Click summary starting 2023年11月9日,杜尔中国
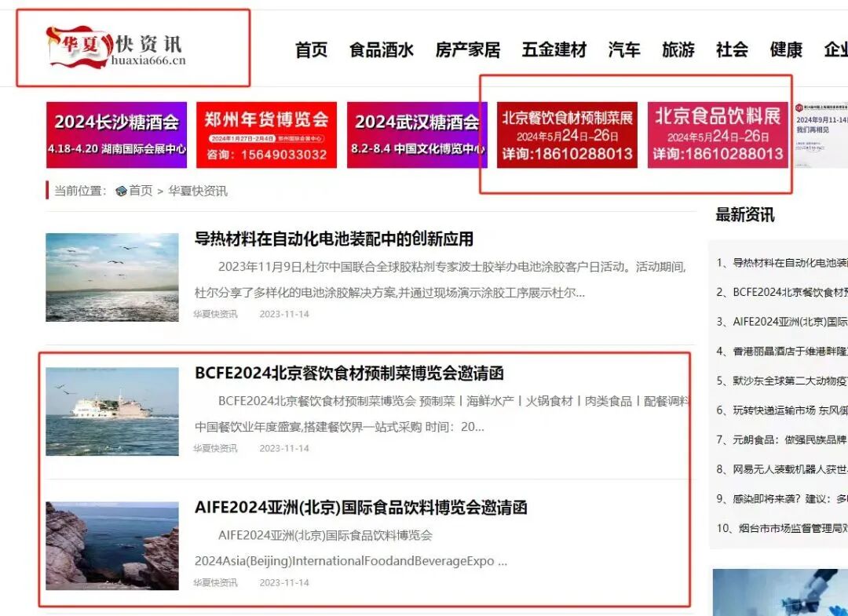 pos(440,280)
